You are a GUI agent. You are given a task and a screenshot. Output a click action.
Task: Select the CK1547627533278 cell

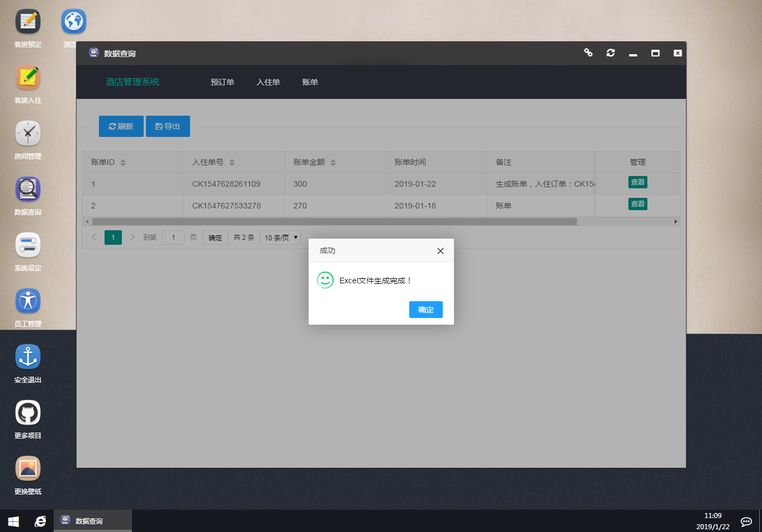point(234,206)
